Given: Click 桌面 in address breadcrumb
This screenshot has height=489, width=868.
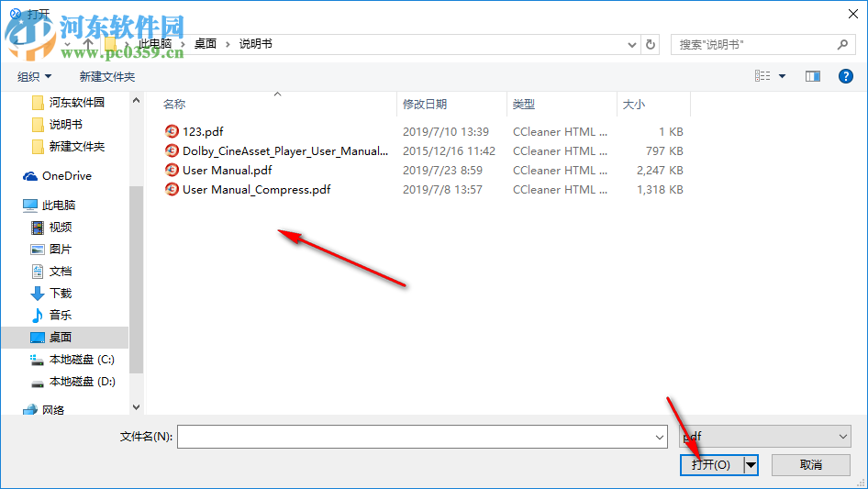Looking at the screenshot, I should 206,44.
